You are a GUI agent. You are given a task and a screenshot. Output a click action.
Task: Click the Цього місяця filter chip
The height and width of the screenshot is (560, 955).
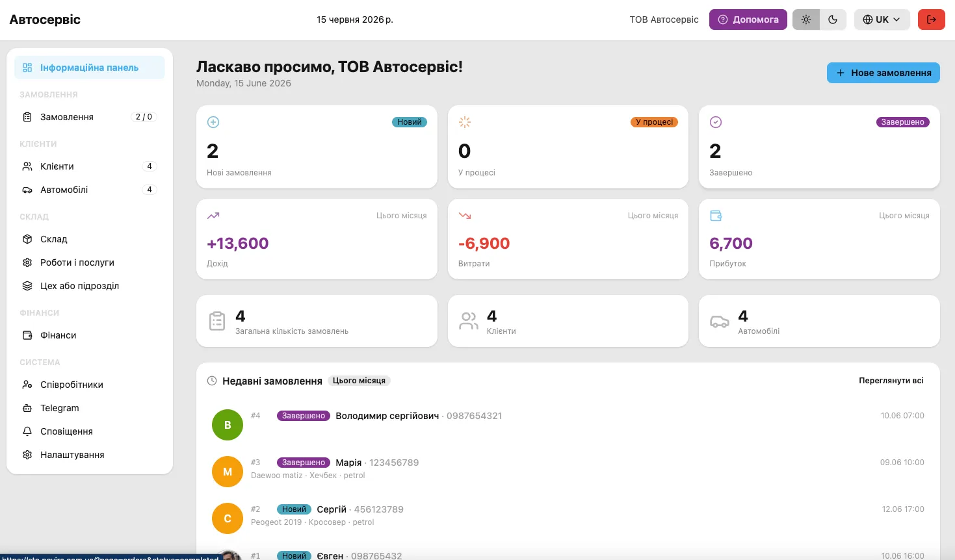[x=359, y=381]
